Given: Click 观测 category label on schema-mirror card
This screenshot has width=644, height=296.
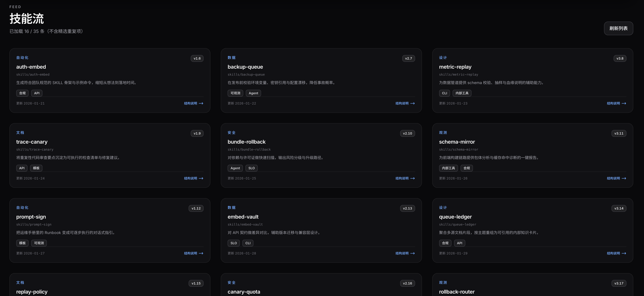Looking at the screenshot, I should (x=443, y=133).
